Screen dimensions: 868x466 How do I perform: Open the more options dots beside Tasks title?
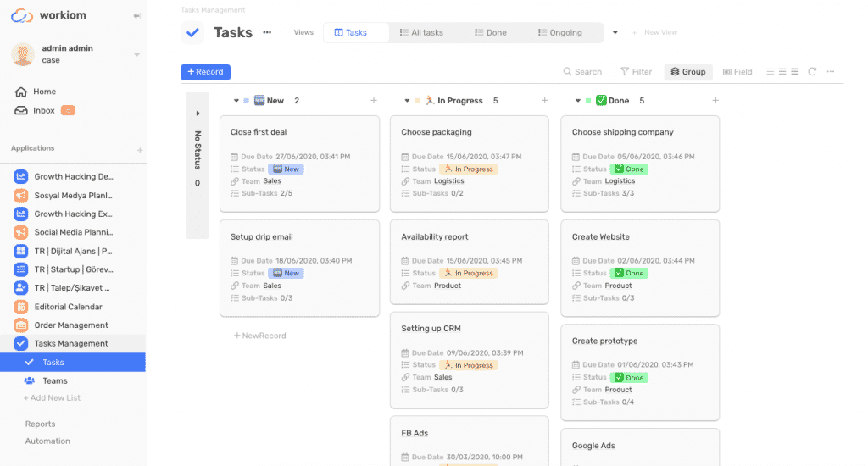point(267,33)
